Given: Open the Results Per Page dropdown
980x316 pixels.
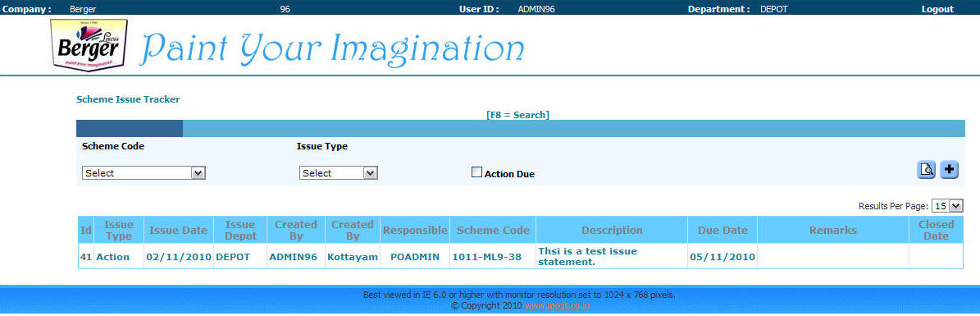Looking at the screenshot, I should click(x=947, y=205).
